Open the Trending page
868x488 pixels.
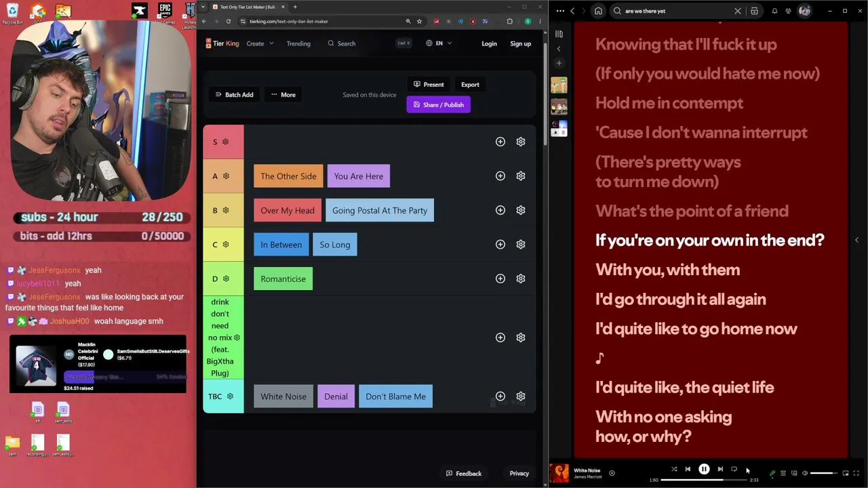pyautogui.click(x=298, y=43)
